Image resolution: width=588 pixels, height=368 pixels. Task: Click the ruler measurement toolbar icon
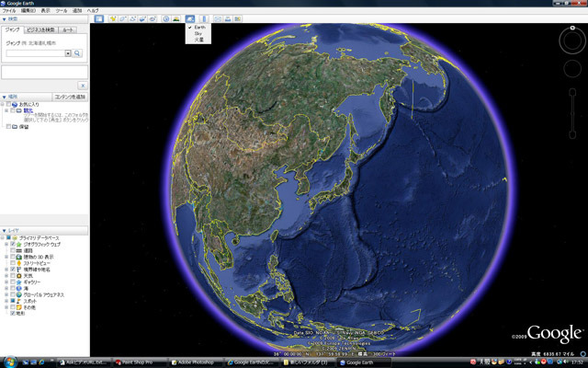(x=204, y=18)
